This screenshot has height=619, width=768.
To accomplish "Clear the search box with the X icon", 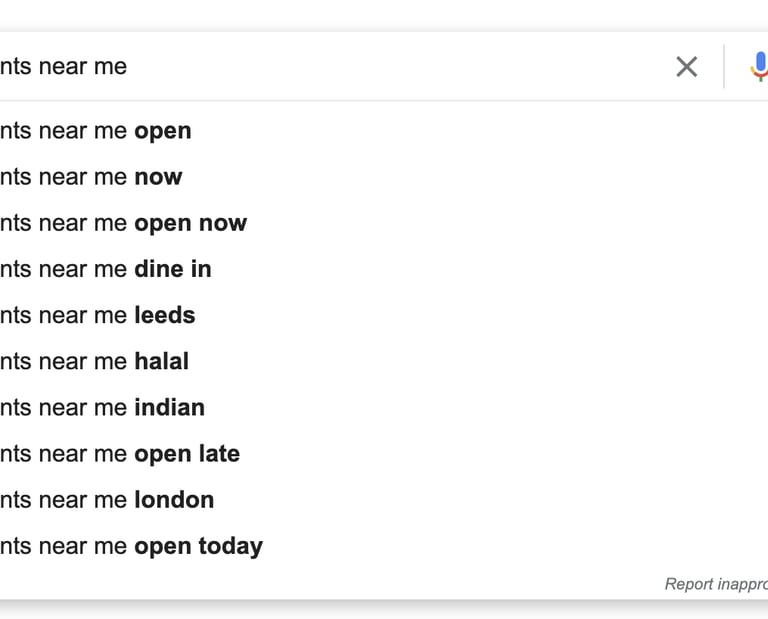I will tap(686, 67).
